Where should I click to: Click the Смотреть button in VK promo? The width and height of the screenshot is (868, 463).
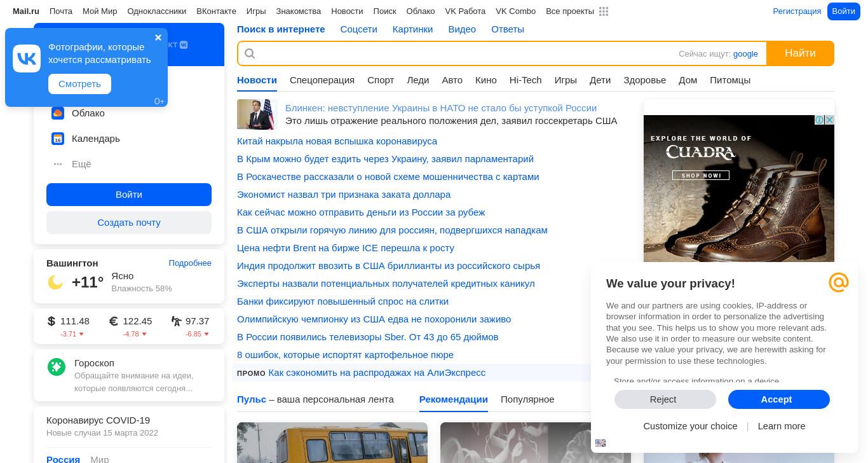[x=79, y=84]
